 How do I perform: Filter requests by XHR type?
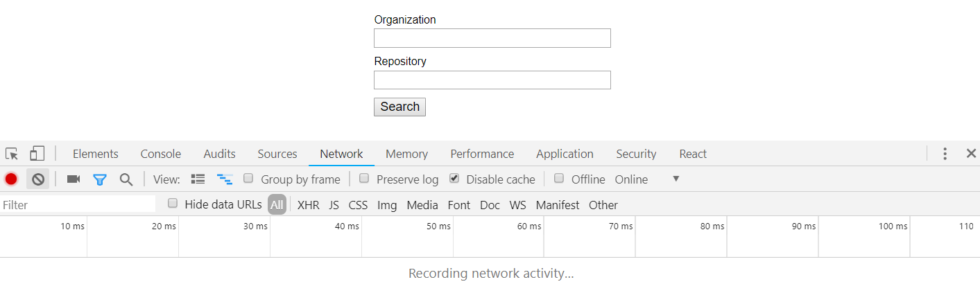[x=308, y=205]
